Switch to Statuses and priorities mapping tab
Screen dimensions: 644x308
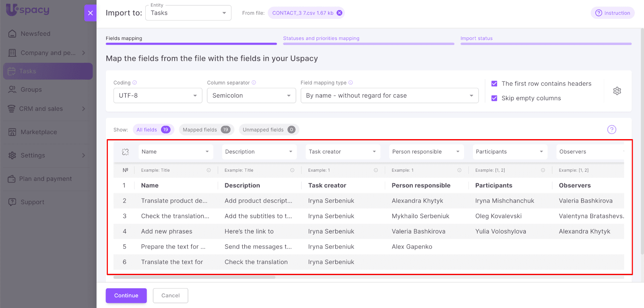[321, 39]
